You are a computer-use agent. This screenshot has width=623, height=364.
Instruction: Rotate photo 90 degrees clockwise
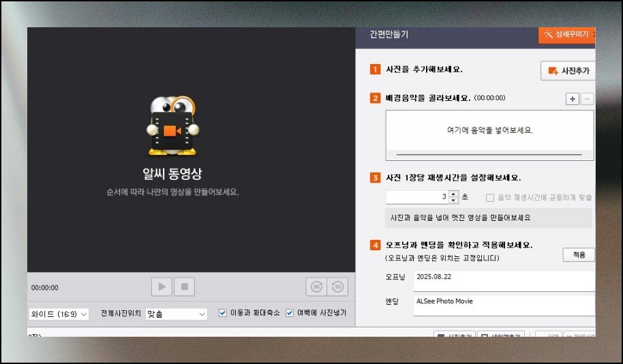(316, 286)
